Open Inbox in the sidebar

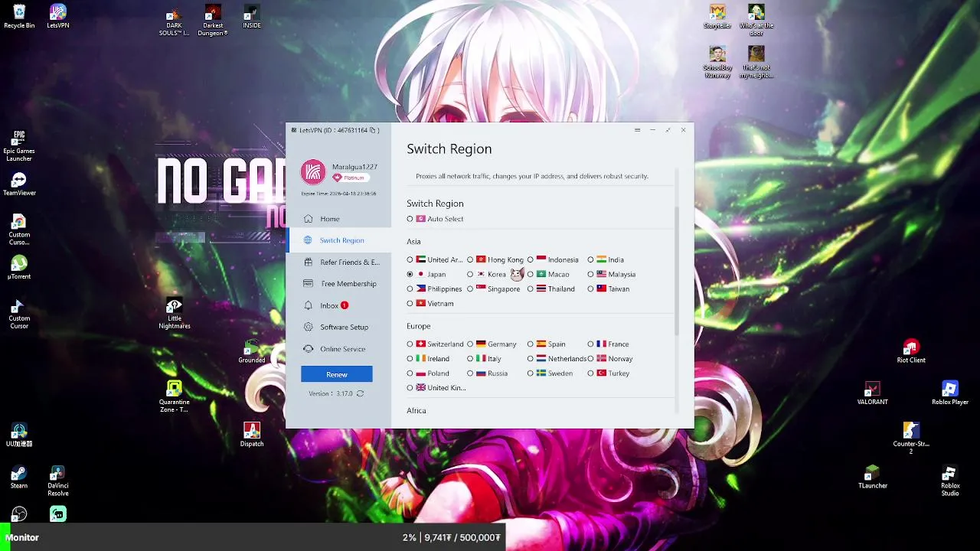click(x=338, y=305)
